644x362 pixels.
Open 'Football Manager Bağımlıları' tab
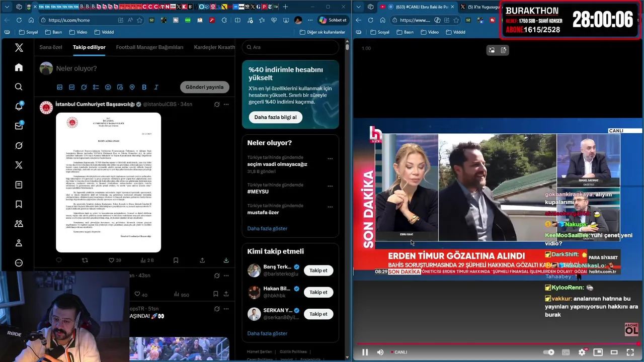[149, 47]
